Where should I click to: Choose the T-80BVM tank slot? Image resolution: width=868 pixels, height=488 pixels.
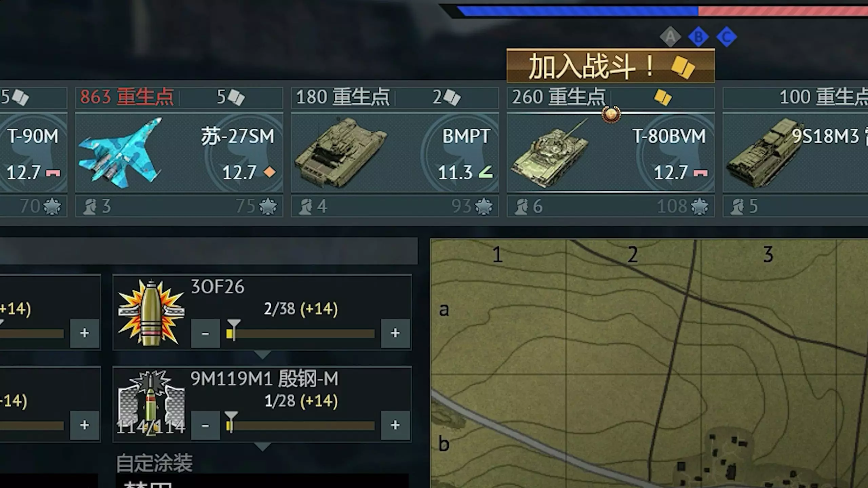click(611, 152)
